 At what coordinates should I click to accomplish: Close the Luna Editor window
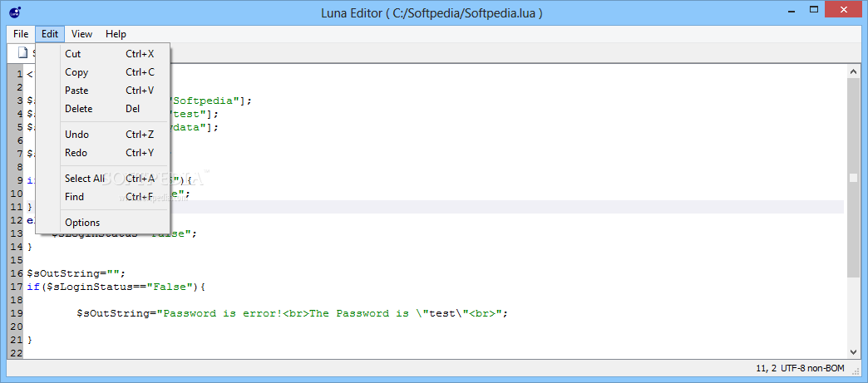click(x=844, y=9)
